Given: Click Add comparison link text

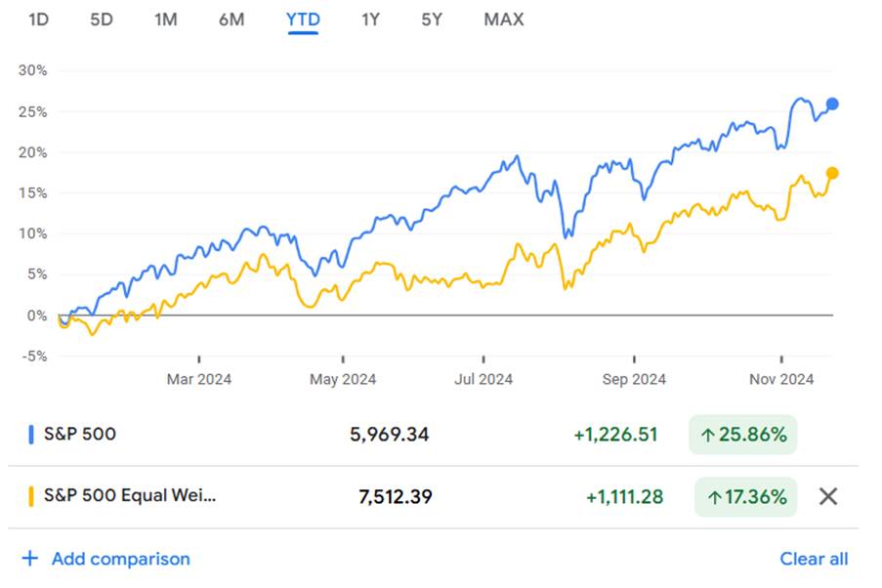Looking at the screenshot, I should (121, 559).
